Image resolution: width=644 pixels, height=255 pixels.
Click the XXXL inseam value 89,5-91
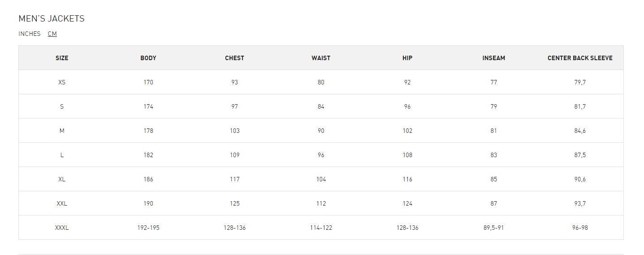tap(494, 228)
